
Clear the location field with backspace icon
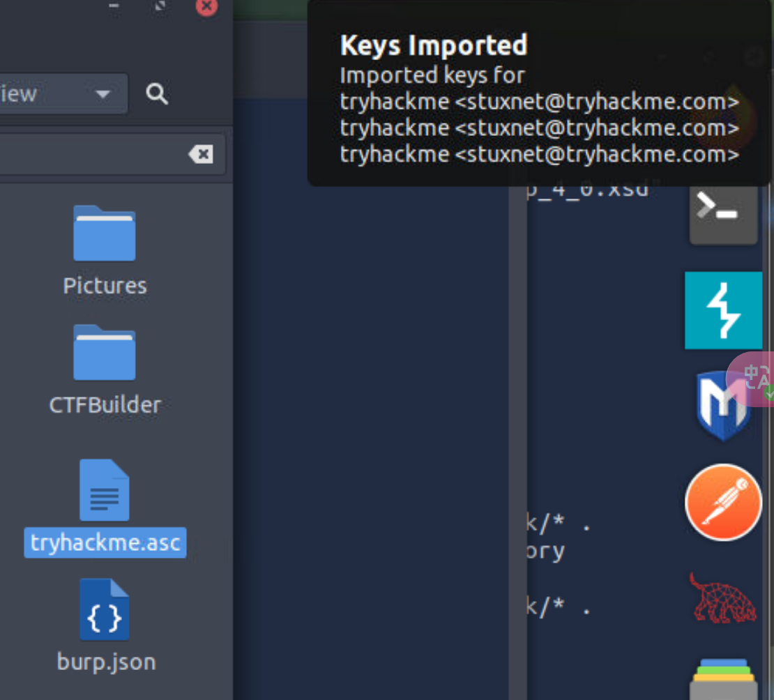pyautogui.click(x=201, y=154)
